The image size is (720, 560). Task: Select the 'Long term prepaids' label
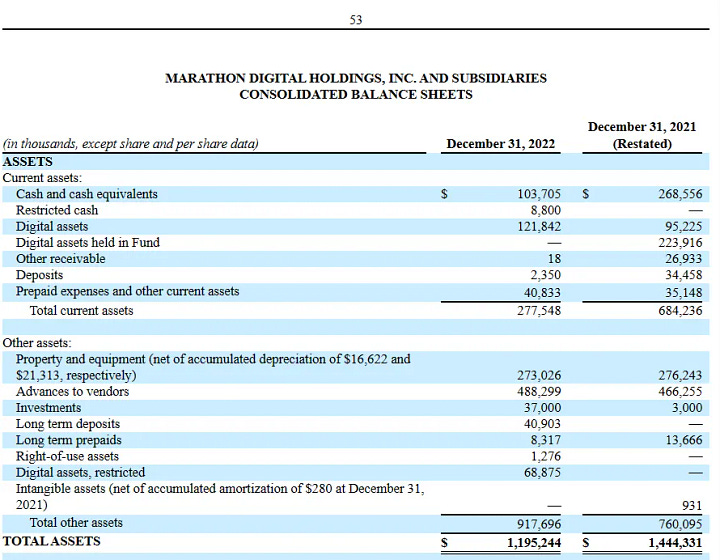[69, 440]
